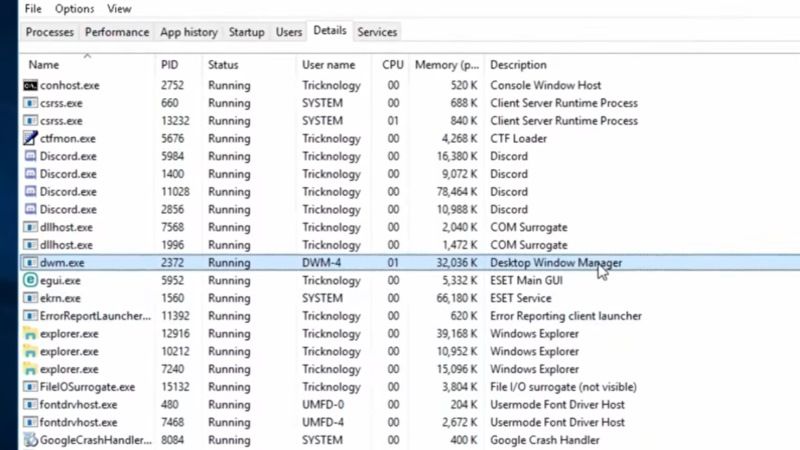The image size is (800, 450).
Task: Click the conhost.exe console icon
Action: point(30,85)
